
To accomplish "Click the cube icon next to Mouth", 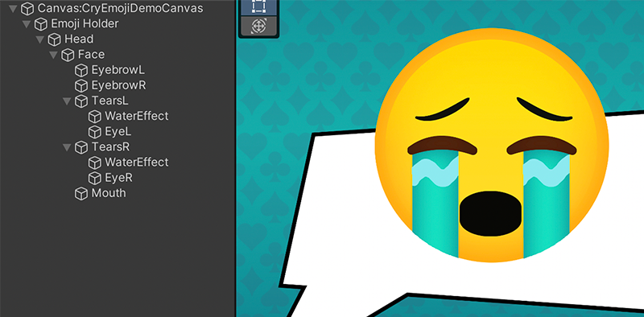I will [x=81, y=193].
